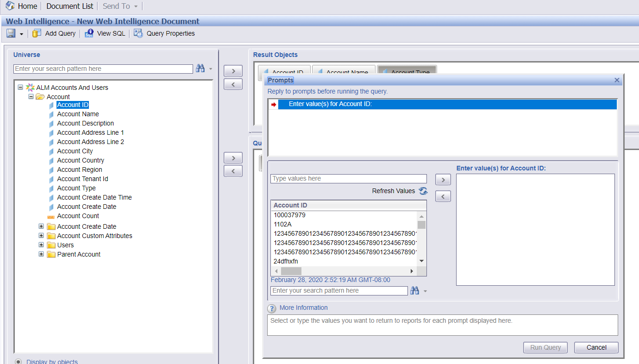Viewport: 639px width, 364px height.
Task: Click the Save floppy disk icon
Action: [11, 33]
